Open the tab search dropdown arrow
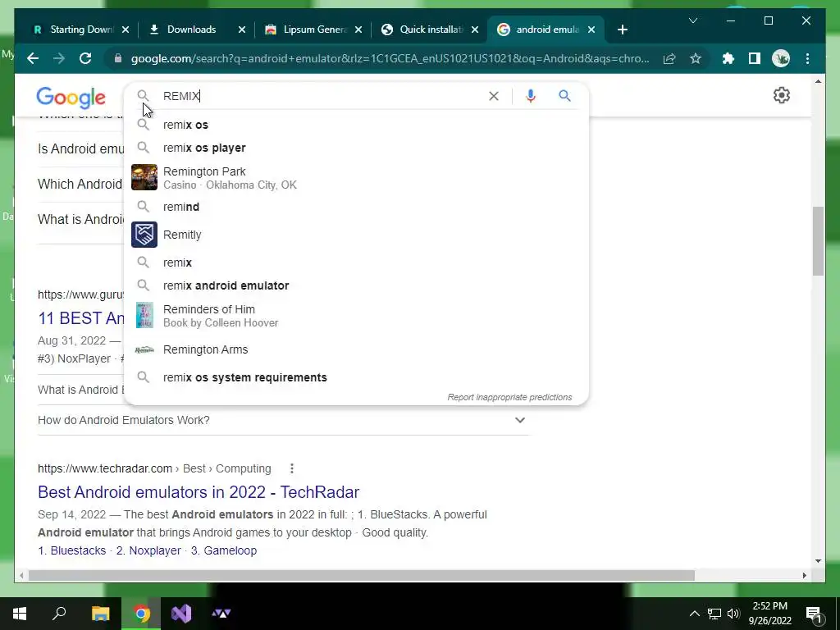Screen dimensions: 840x630 (x=692, y=21)
